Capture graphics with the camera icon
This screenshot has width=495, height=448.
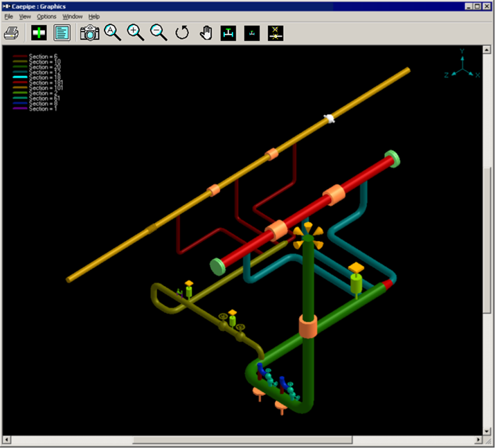90,33
